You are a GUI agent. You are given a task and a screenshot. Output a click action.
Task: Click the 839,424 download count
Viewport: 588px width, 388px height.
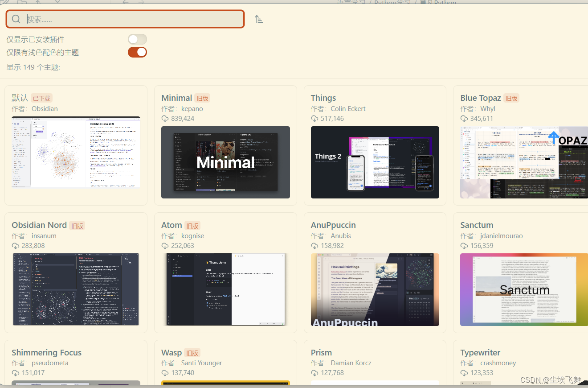[183, 119]
